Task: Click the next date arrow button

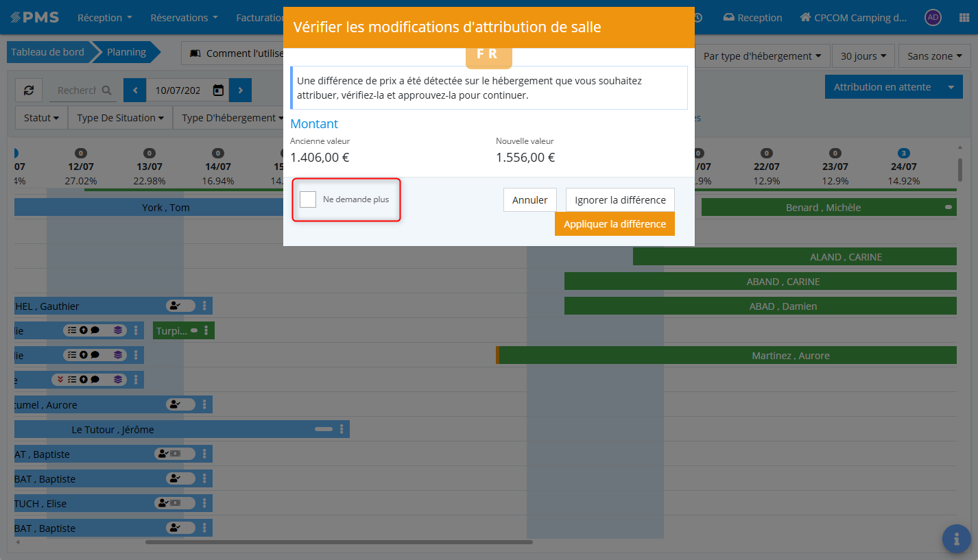Action: pos(240,90)
